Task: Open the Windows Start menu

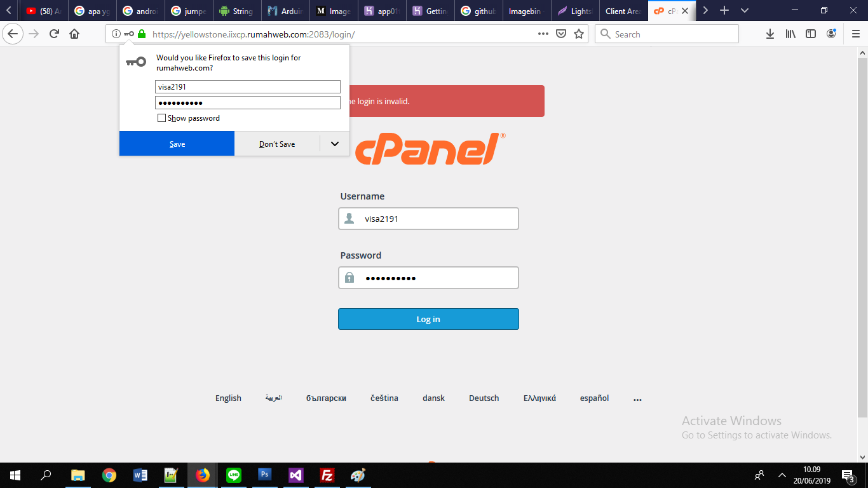Action: pyautogui.click(x=15, y=475)
